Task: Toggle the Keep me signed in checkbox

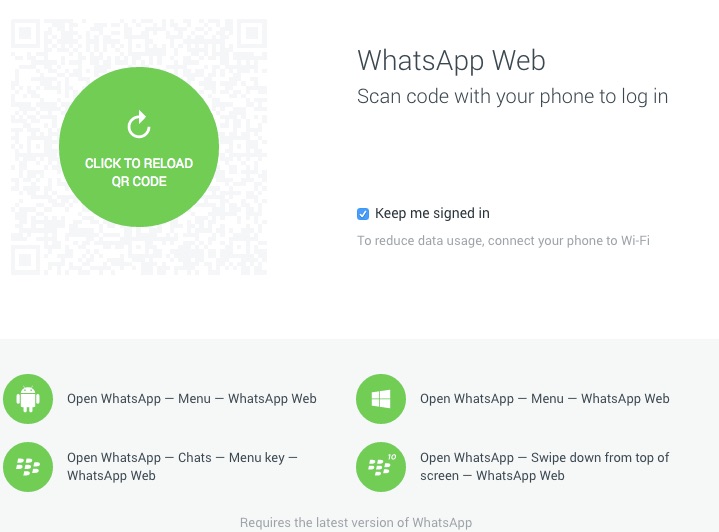Action: 363,214
